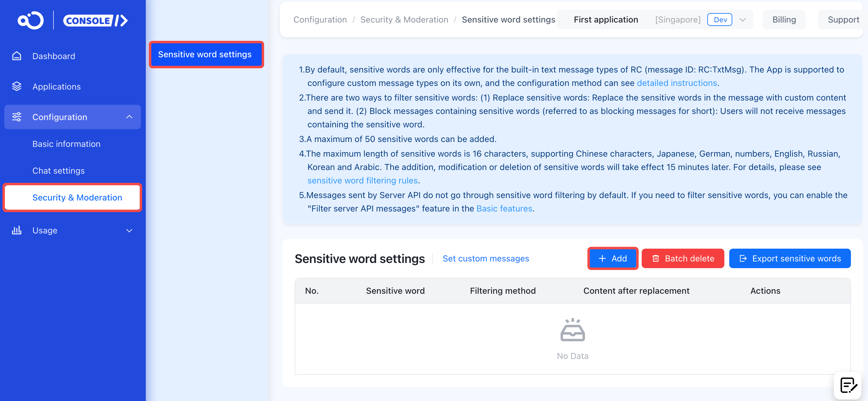Open the First application selector dropdown

click(742, 20)
